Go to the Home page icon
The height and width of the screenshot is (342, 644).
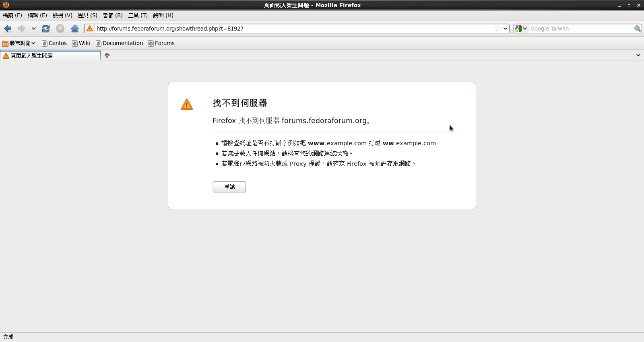click(x=75, y=29)
